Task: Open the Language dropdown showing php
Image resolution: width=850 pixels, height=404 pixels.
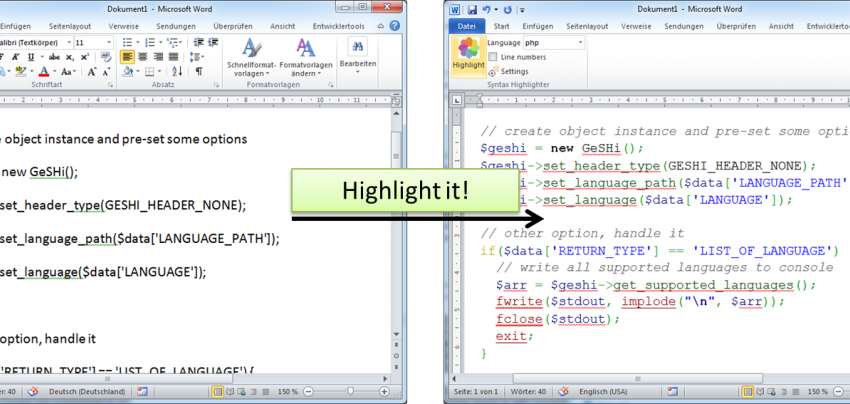Action: point(555,43)
